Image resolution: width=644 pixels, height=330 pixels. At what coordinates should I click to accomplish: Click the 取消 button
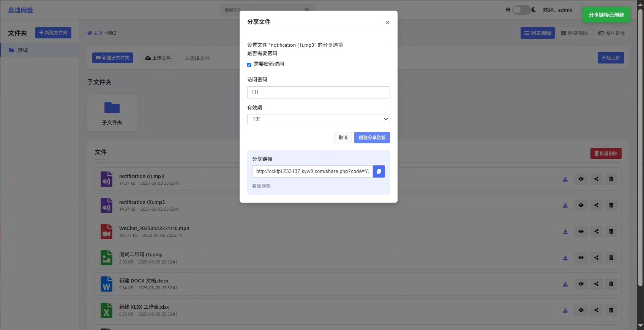click(343, 138)
